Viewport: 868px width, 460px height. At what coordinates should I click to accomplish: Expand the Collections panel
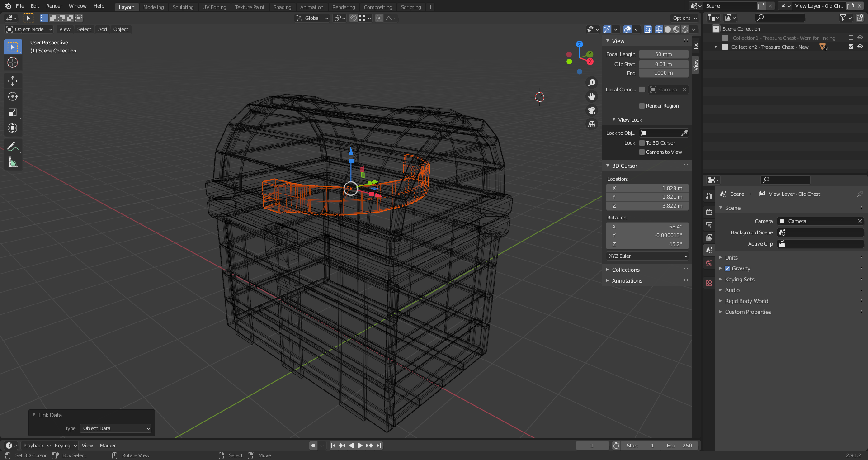coord(626,270)
